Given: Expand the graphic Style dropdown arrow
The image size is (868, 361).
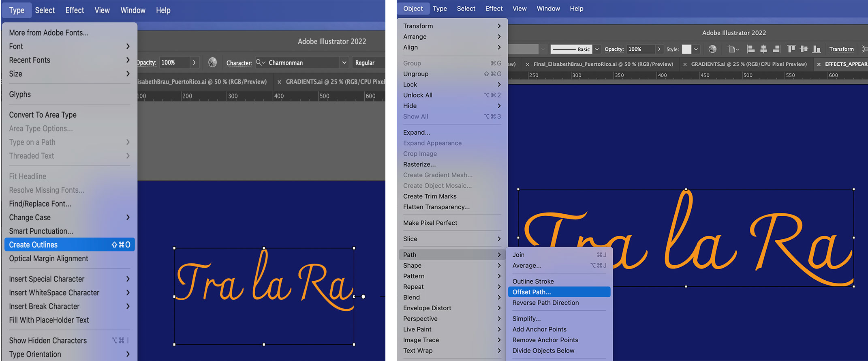Looking at the screenshot, I should click(696, 49).
